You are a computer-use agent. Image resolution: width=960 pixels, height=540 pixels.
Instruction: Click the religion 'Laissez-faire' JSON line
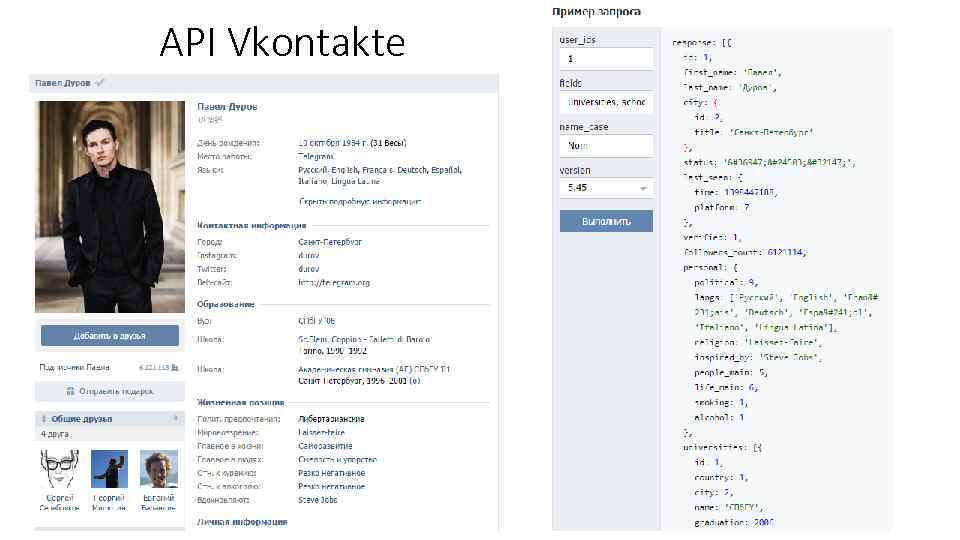tap(758, 342)
